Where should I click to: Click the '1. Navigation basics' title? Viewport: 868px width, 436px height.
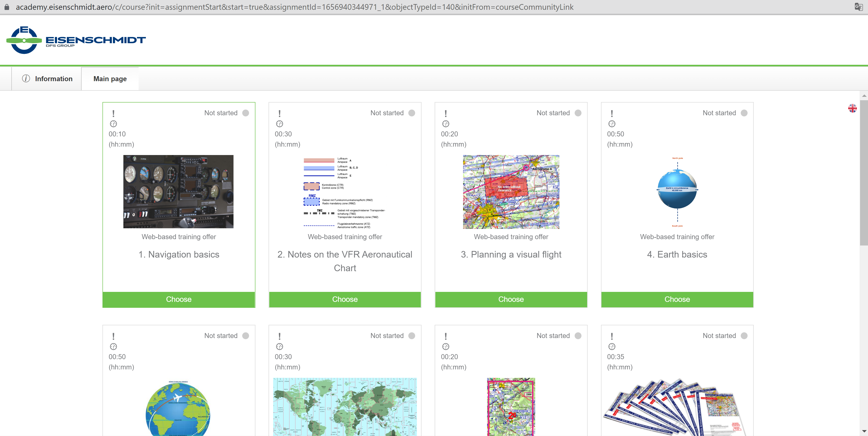click(179, 255)
